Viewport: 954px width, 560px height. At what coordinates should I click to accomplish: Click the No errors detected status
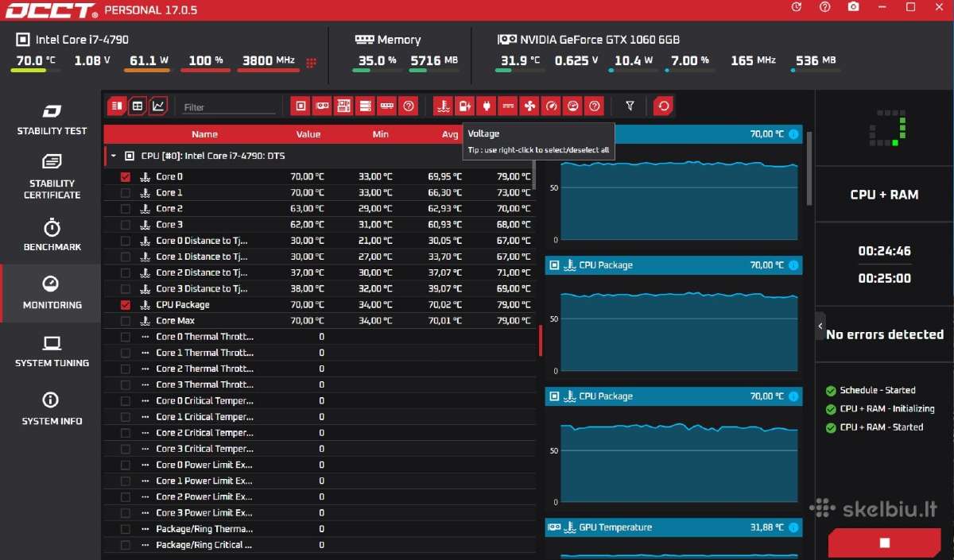pos(884,334)
